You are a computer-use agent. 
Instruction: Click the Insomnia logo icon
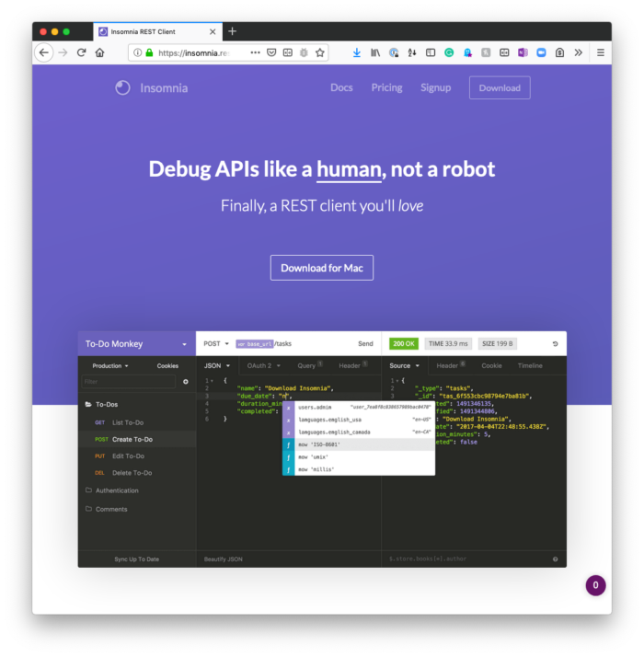pyautogui.click(x=122, y=88)
